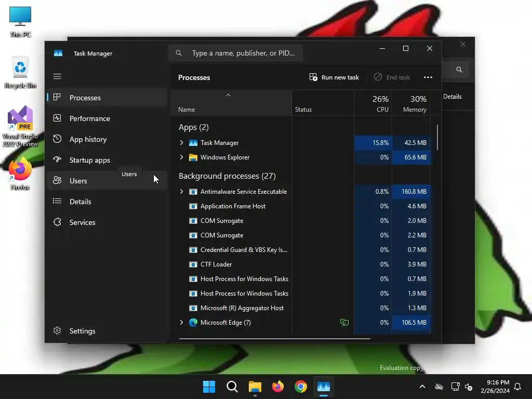This screenshot has height=399, width=532.
Task: Click the End task button
Action: click(392, 77)
